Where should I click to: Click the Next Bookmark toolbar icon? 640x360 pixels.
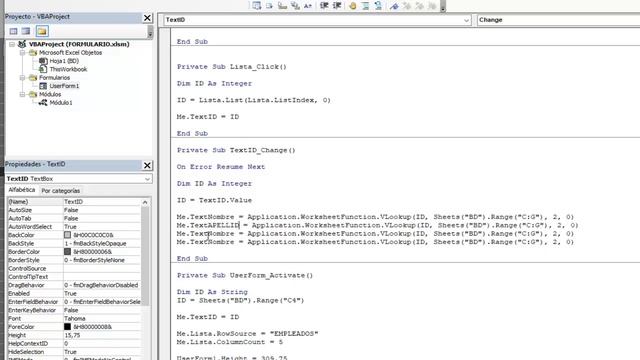tap(407, 6)
